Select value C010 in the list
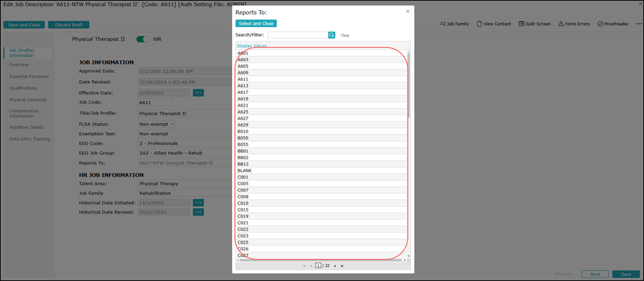 pos(321,203)
